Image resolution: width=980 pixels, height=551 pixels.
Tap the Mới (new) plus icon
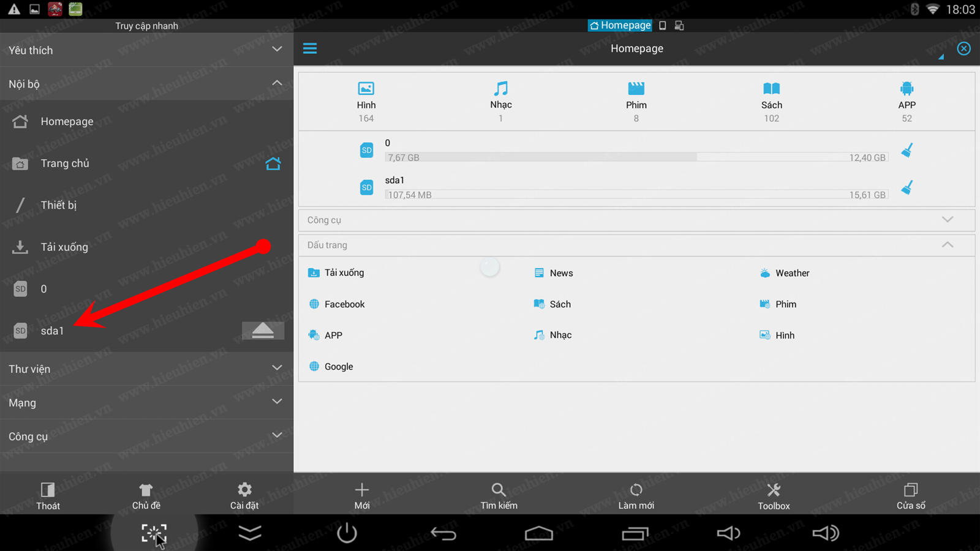(x=361, y=495)
